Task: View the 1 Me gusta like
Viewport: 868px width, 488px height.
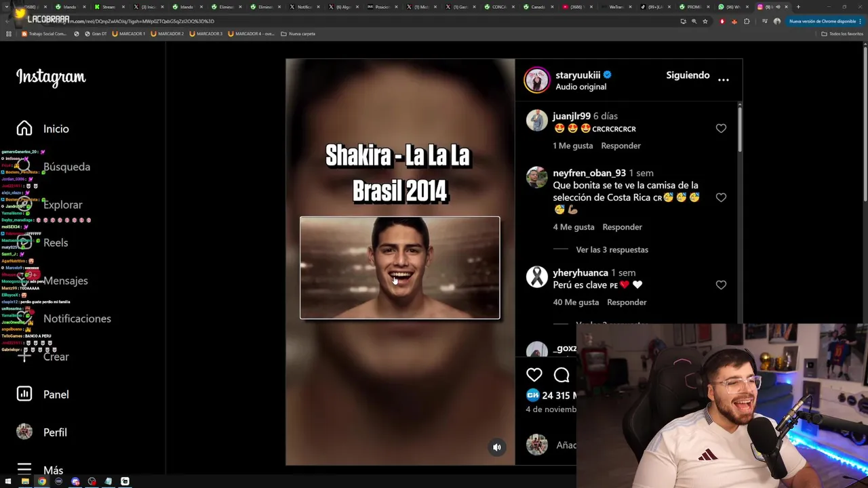Action: pos(573,146)
